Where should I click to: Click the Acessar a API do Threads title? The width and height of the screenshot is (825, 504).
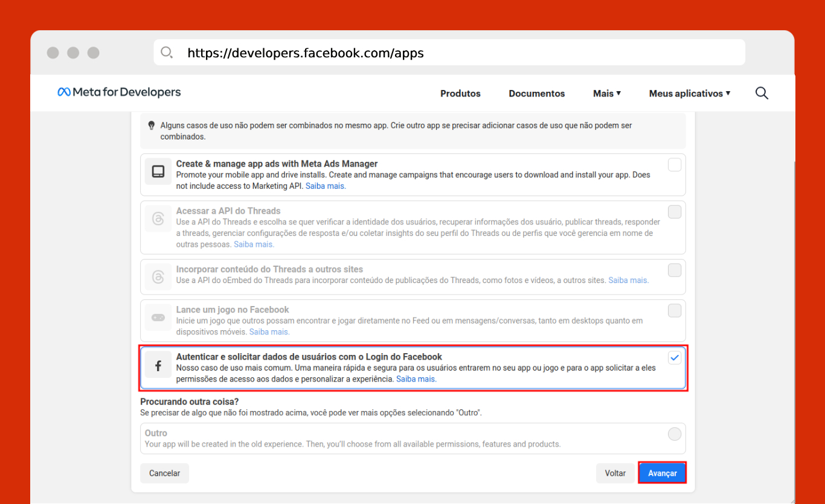click(228, 211)
